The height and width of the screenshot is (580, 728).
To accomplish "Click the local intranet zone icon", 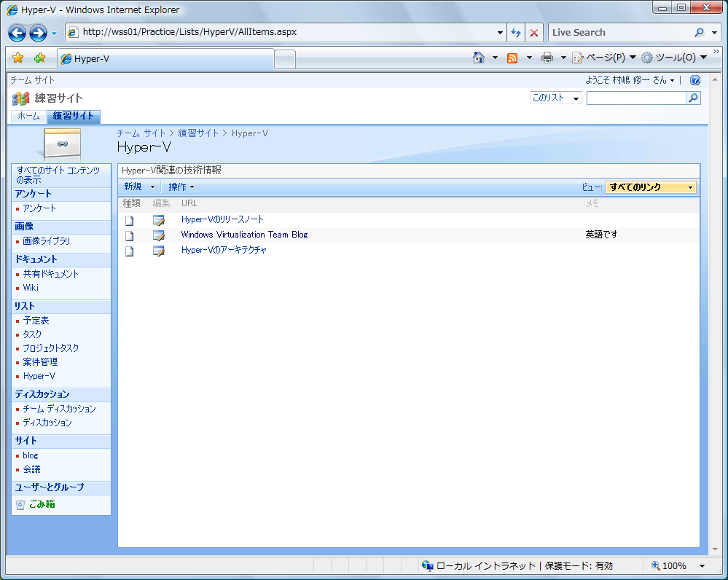I will point(427,565).
